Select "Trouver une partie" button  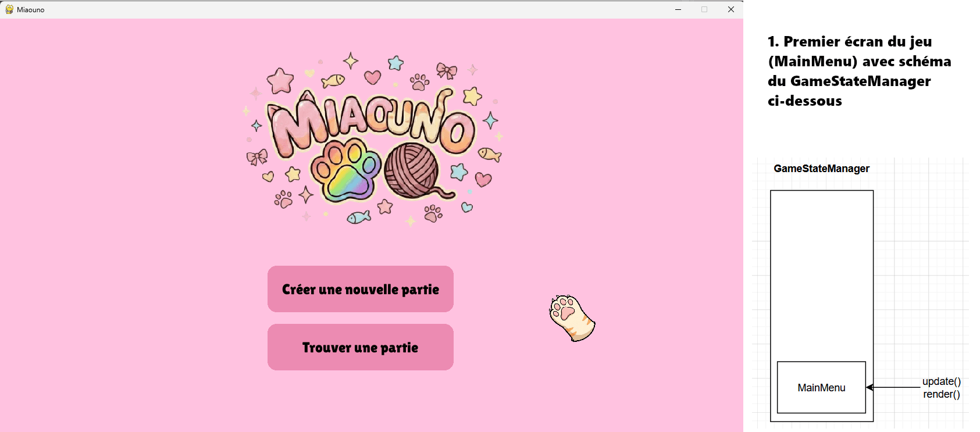click(360, 347)
